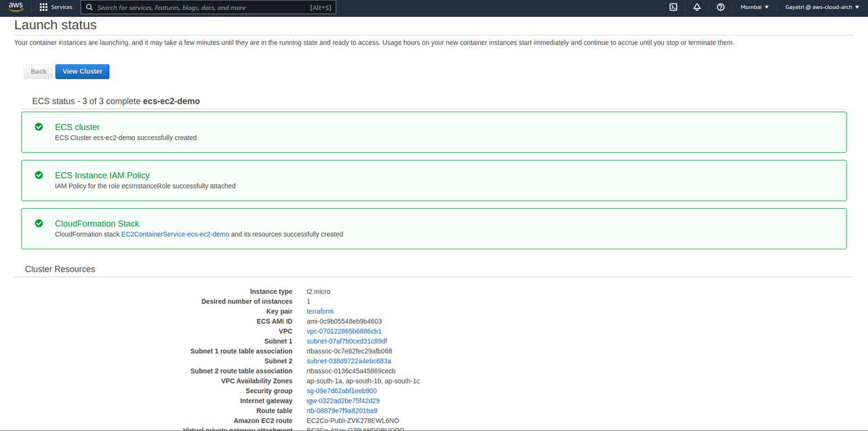Click the Internet gateway label

[267, 401]
